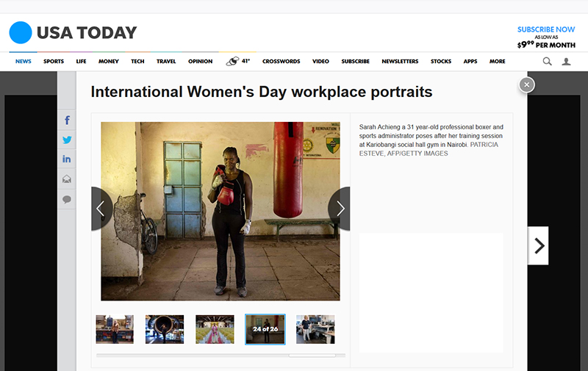Open the TRAVEL section
588x371 pixels.
[166, 62]
